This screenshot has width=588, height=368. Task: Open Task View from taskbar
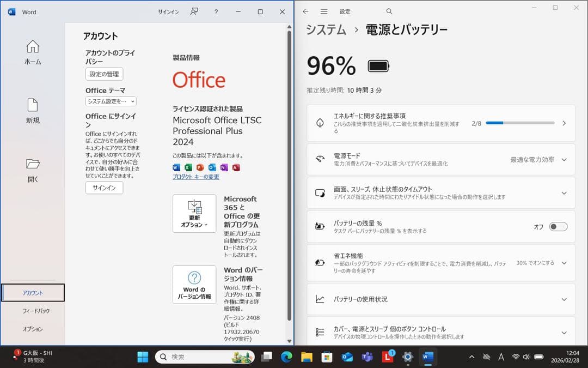(x=267, y=357)
